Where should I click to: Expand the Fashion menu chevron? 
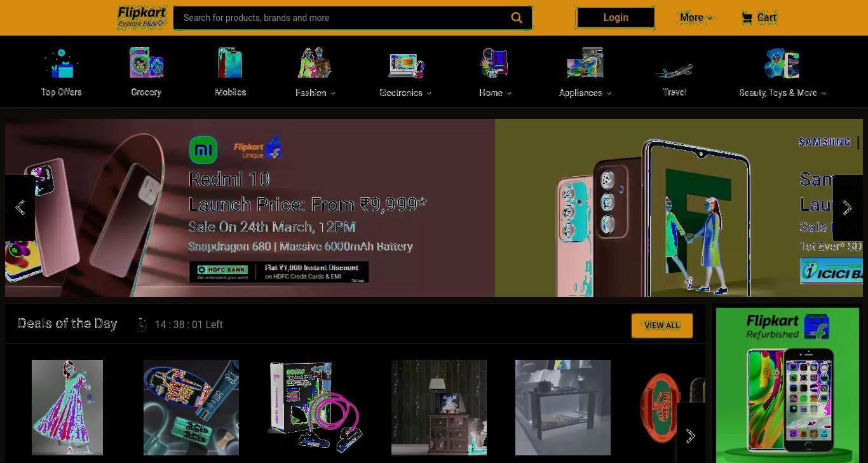click(x=333, y=93)
